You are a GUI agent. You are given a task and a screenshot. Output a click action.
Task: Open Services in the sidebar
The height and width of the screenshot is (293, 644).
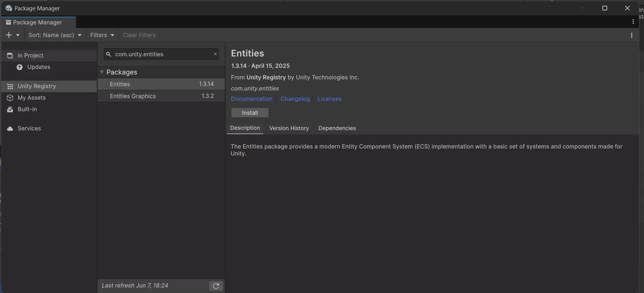click(x=49, y=129)
